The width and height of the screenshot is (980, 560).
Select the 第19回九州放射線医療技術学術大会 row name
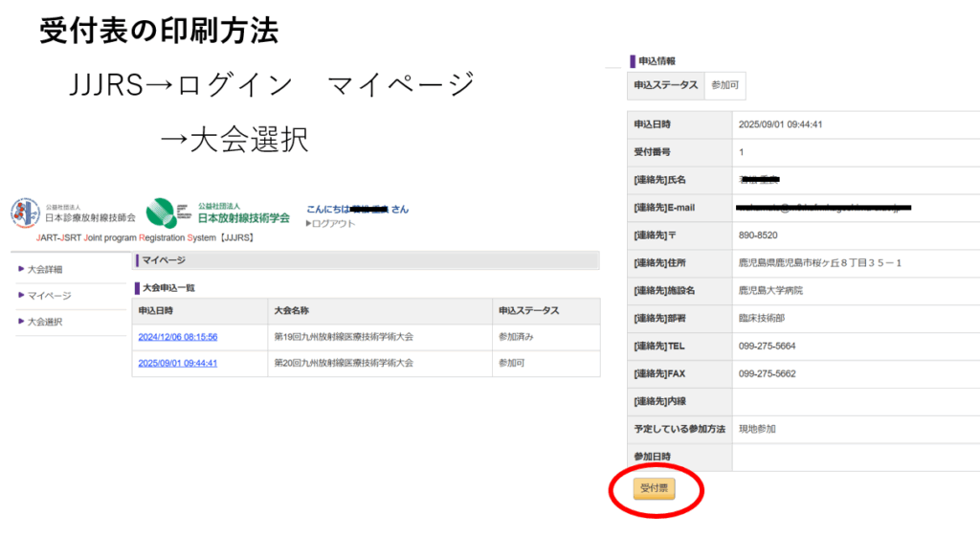pos(344,337)
